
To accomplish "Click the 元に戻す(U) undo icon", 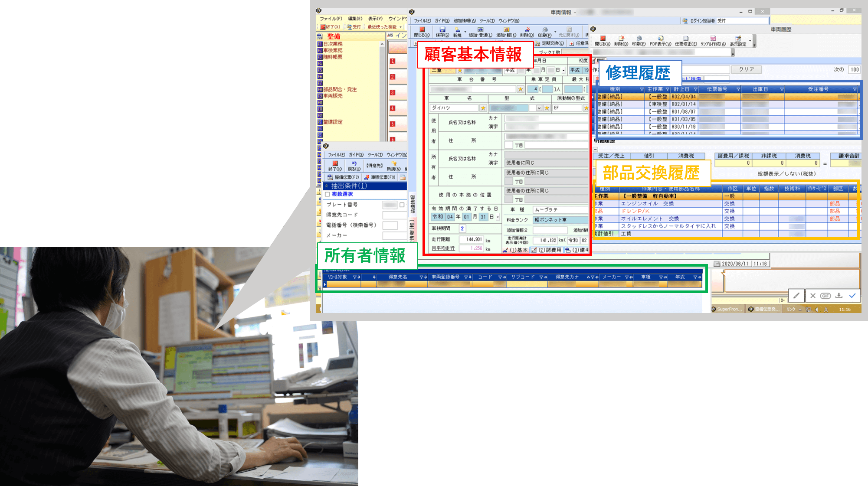I will pyautogui.click(x=569, y=33).
